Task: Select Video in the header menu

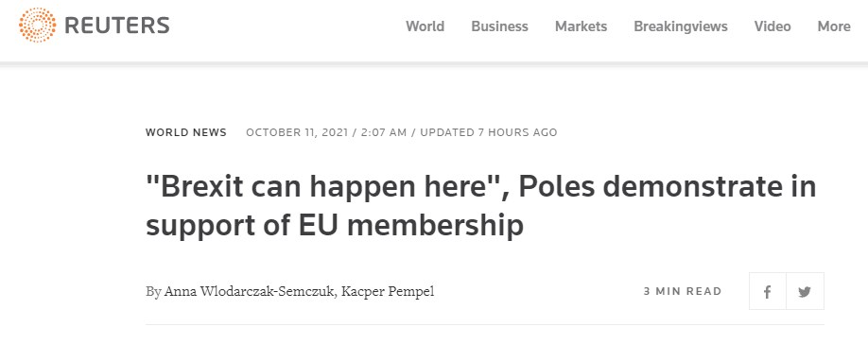Action: point(773,26)
